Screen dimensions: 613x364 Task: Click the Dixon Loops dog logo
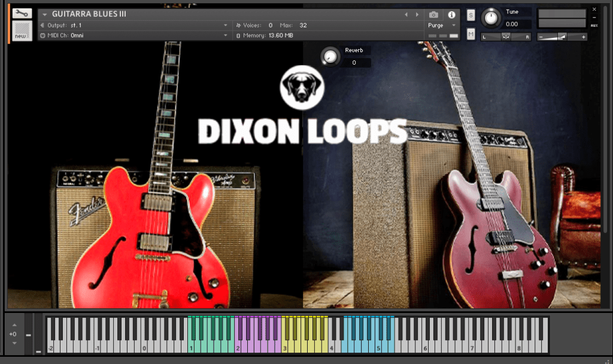point(302,87)
